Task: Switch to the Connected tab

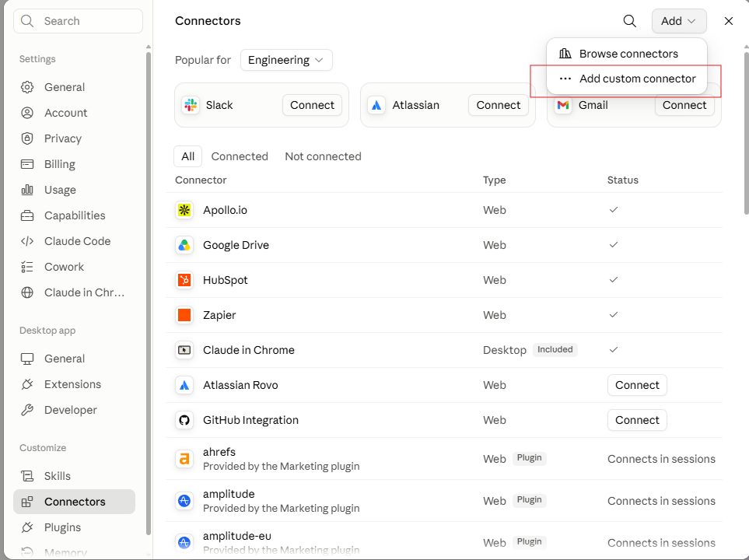Action: (x=240, y=157)
